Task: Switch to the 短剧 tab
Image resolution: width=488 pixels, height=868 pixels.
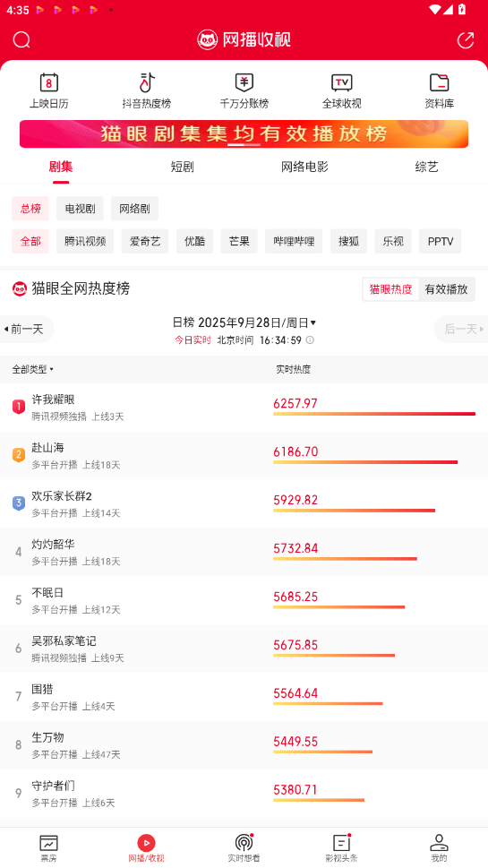Action: [183, 167]
